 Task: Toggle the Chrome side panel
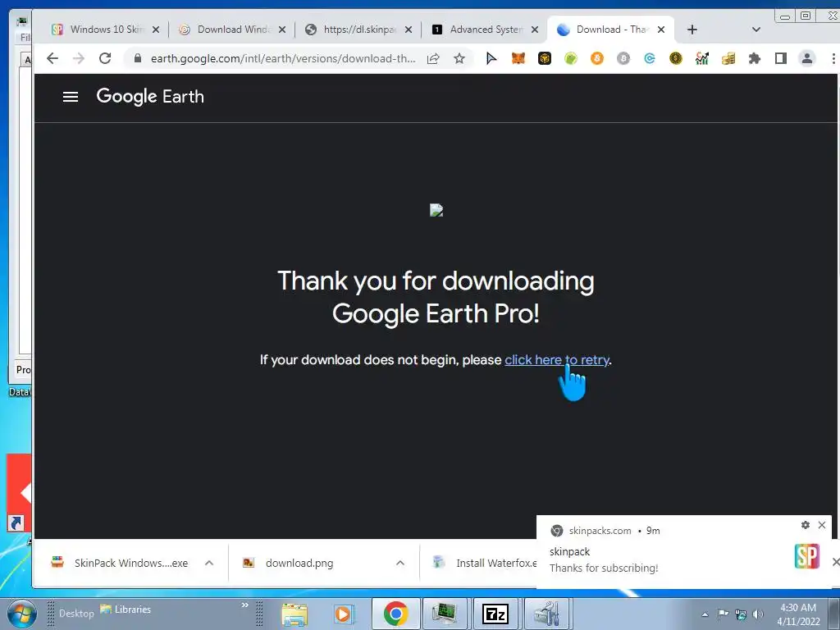tap(781, 58)
